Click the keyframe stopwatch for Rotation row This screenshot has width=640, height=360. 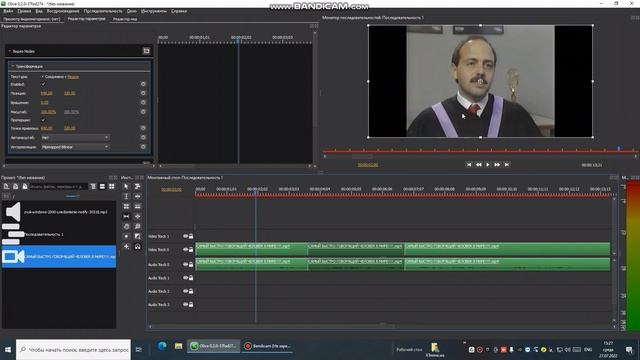pos(143,102)
